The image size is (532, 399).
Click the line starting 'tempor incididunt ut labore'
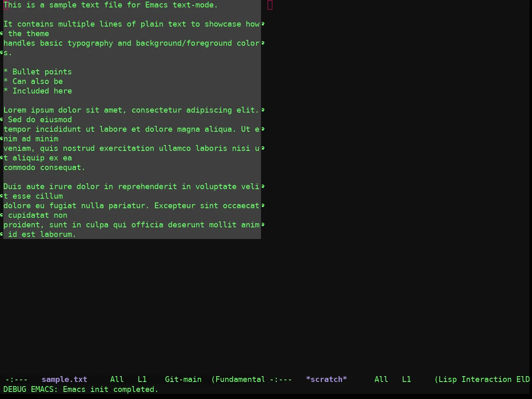131,129
